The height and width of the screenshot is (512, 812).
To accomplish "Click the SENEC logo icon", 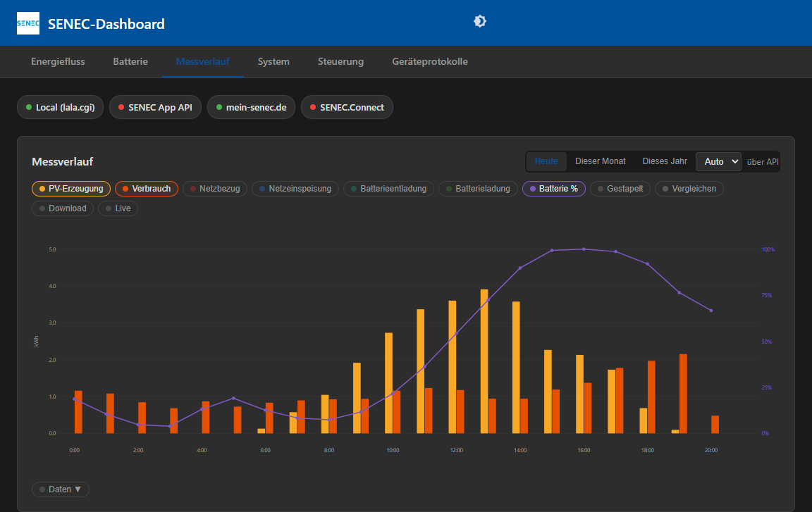I will (x=28, y=23).
